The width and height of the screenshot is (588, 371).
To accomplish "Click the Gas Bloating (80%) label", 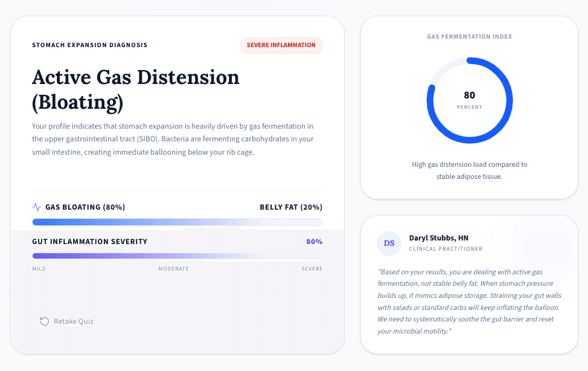I will (x=85, y=207).
